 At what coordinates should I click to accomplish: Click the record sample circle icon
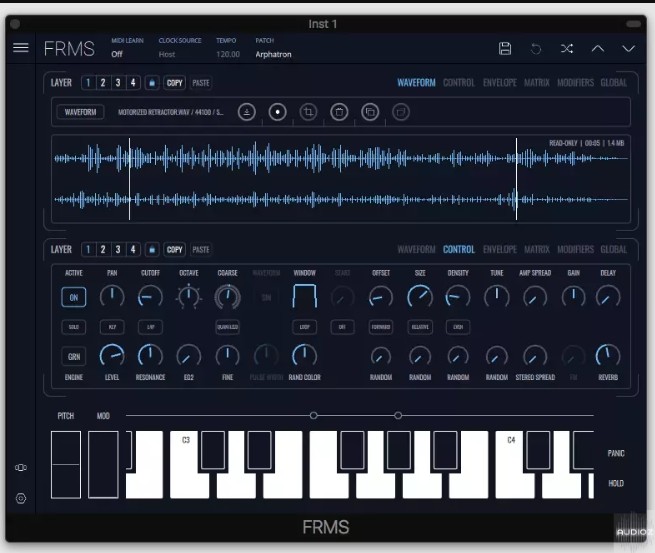point(277,112)
